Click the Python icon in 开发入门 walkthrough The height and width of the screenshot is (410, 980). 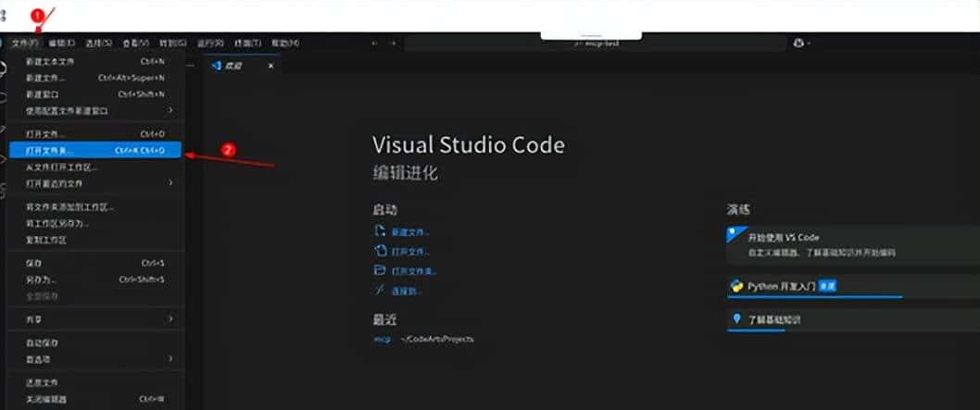[736, 285]
